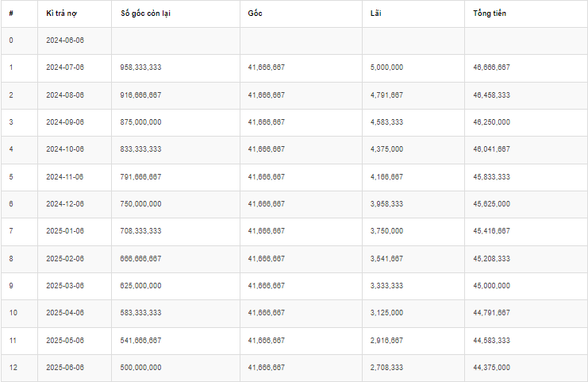Screen dimensions: 588x382
Task: Click the "#" column header
Action: tap(11, 14)
